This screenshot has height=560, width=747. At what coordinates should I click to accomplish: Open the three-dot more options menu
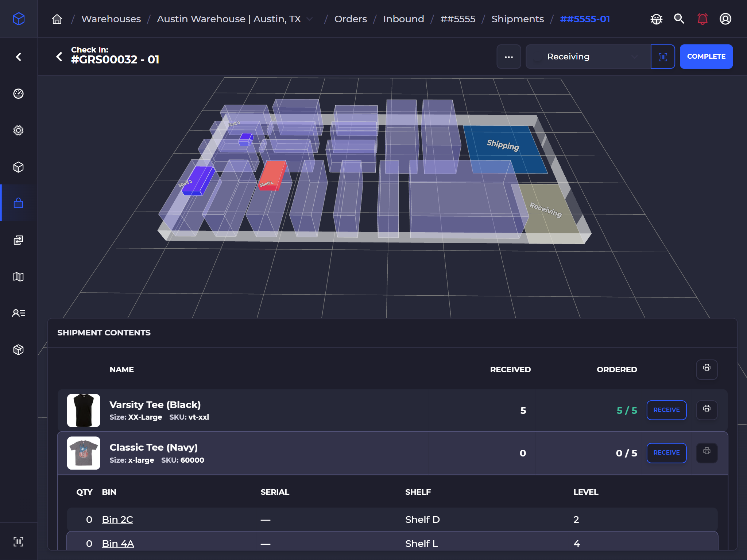tap(508, 57)
